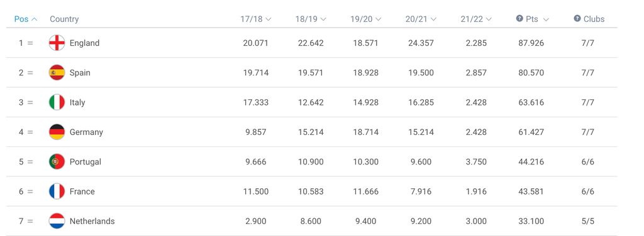
Task: Sort by the 21/22 season column
Action: pos(475,19)
